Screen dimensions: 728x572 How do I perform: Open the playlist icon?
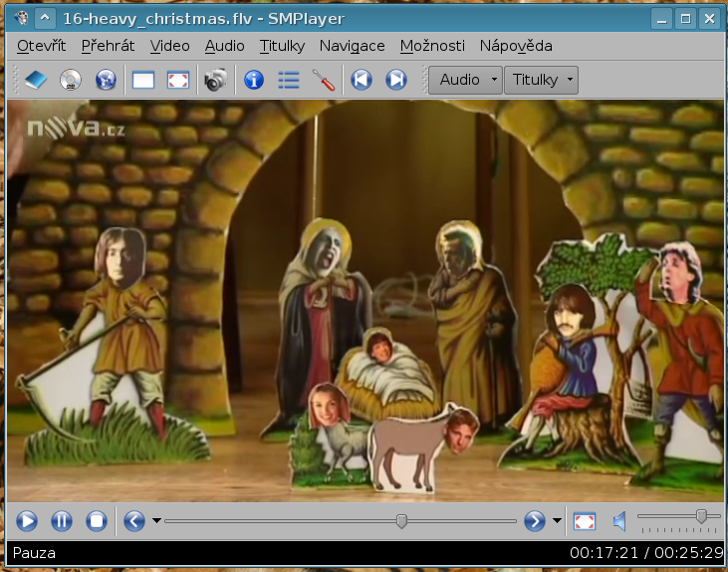[289, 80]
